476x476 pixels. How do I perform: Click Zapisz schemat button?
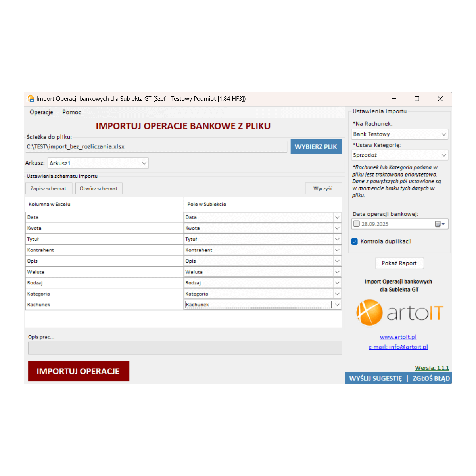tap(48, 188)
